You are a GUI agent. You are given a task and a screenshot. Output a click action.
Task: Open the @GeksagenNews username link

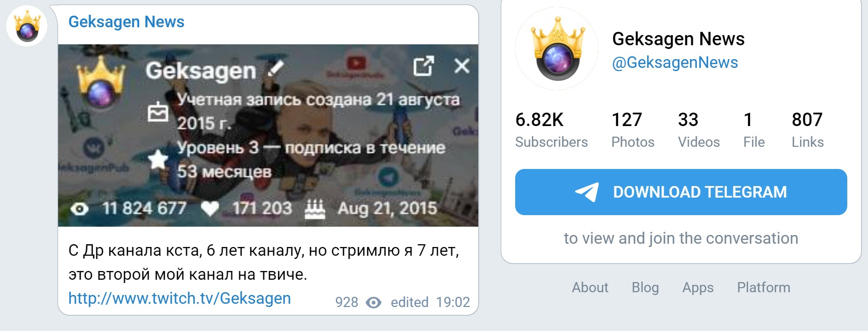[x=675, y=62]
